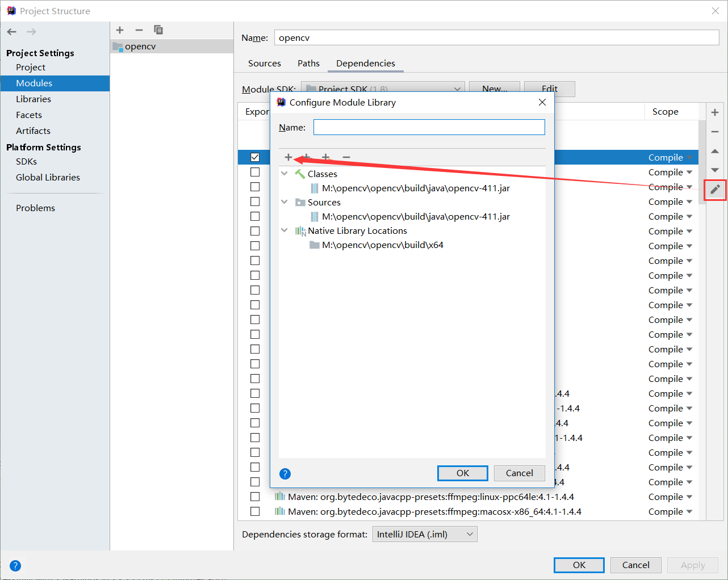Screen dimensions: 728x580
Task: Select the opencv module in list
Action: (x=171, y=47)
